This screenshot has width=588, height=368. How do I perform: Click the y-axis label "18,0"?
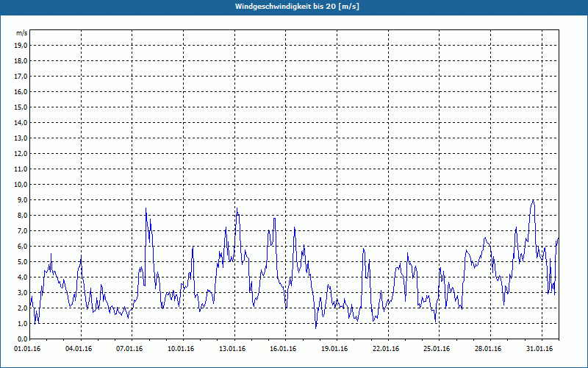(x=21, y=61)
